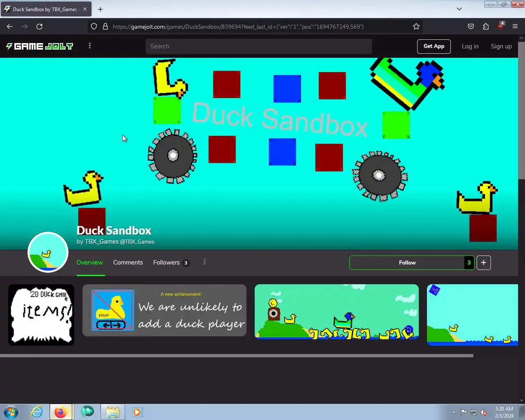
Task: Click the Duck Sandbox game avatar
Action: pyautogui.click(x=48, y=252)
